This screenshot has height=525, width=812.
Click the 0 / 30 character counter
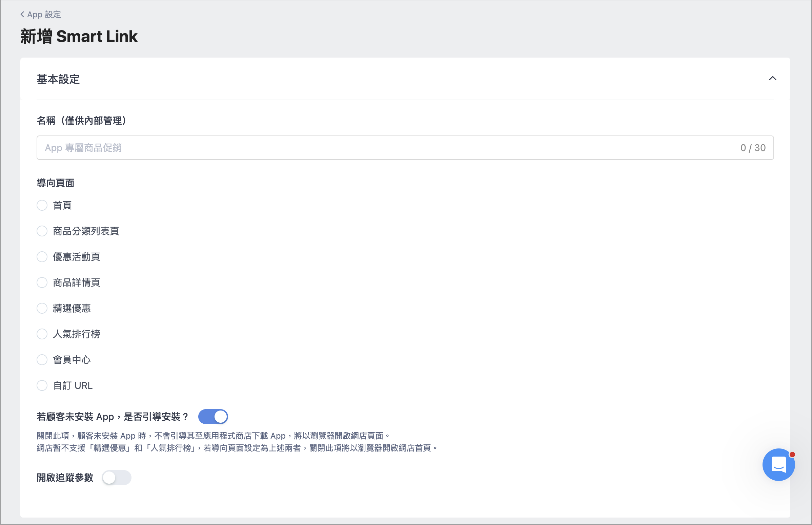(753, 148)
